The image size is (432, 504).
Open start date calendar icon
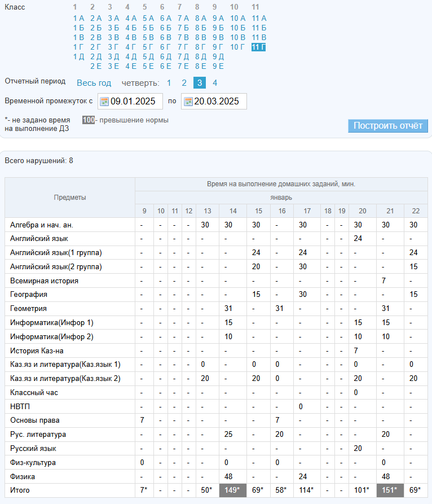[x=104, y=102]
